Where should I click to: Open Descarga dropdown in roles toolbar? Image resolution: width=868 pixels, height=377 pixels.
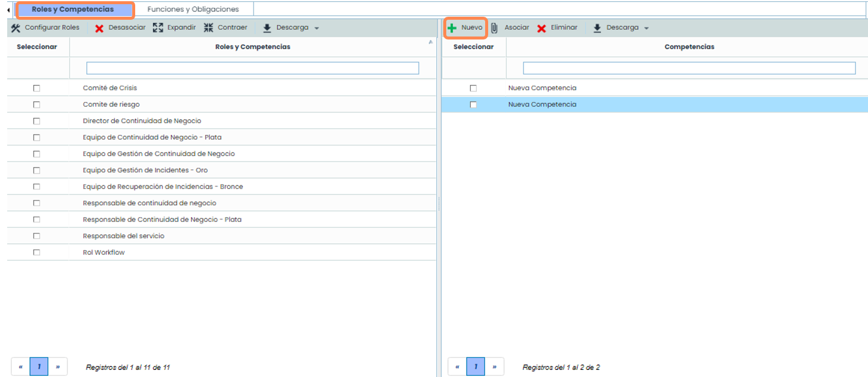click(x=316, y=28)
